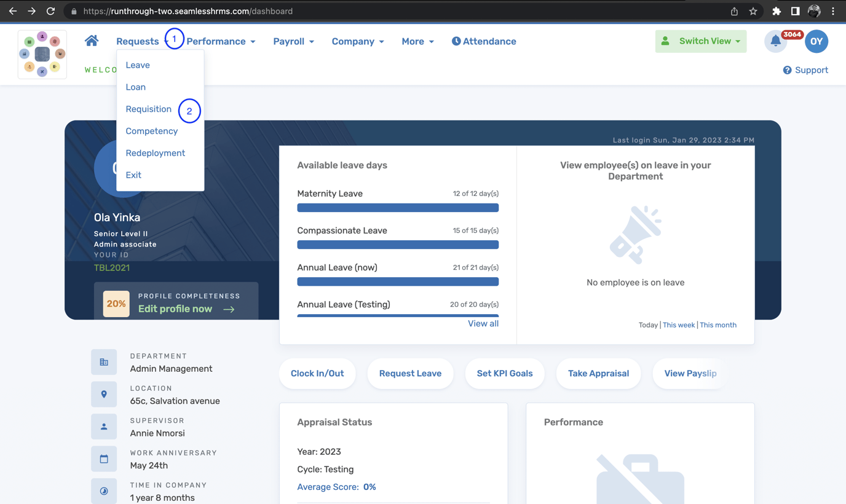The width and height of the screenshot is (846, 504).
Task: Click the location pin icon
Action: pyautogui.click(x=104, y=394)
